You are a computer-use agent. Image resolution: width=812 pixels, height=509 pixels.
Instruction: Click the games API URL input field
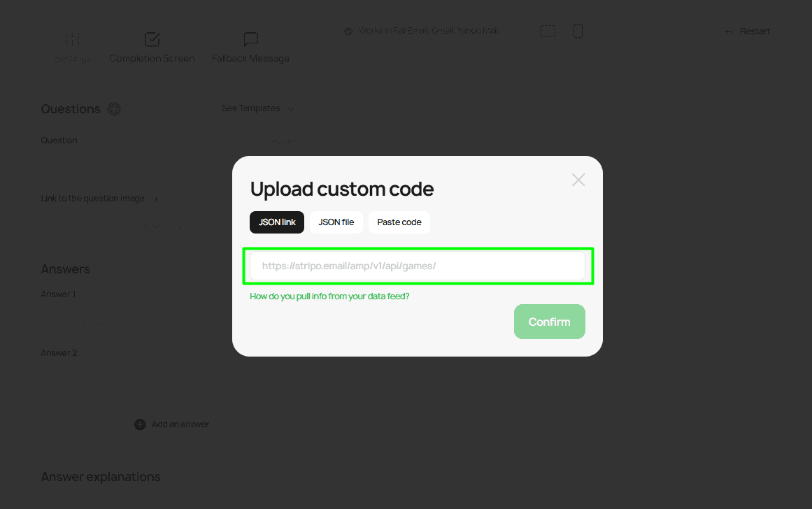point(418,266)
